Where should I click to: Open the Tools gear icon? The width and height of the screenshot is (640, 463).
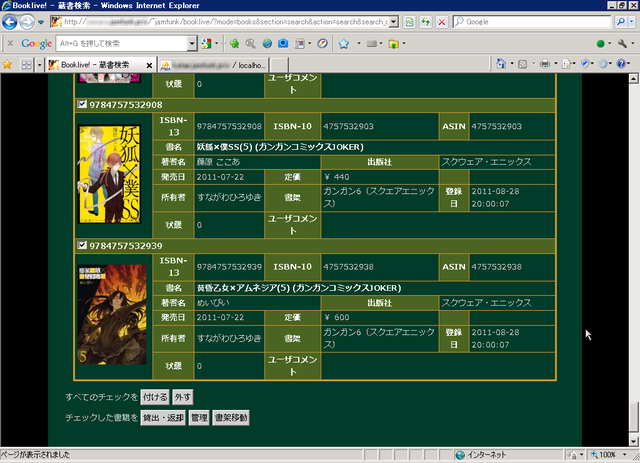603,64
